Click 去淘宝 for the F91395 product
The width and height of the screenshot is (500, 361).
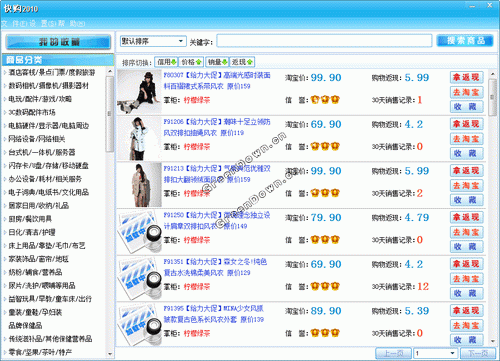point(466,325)
